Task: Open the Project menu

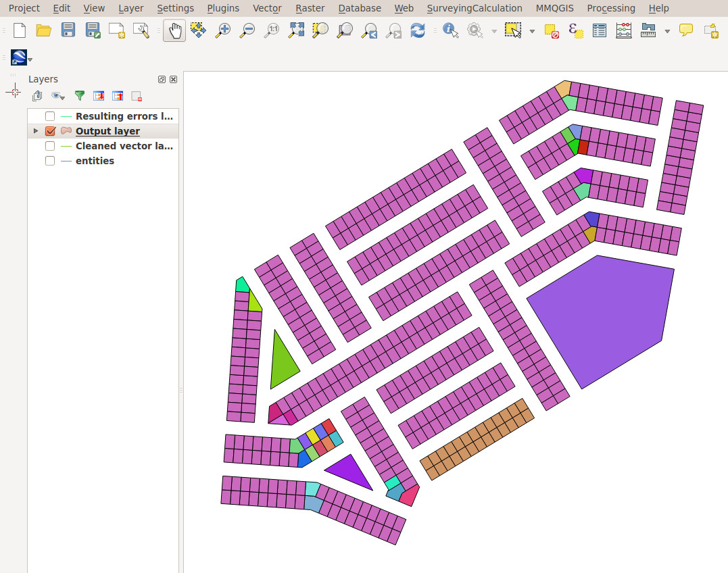Action: click(x=24, y=8)
